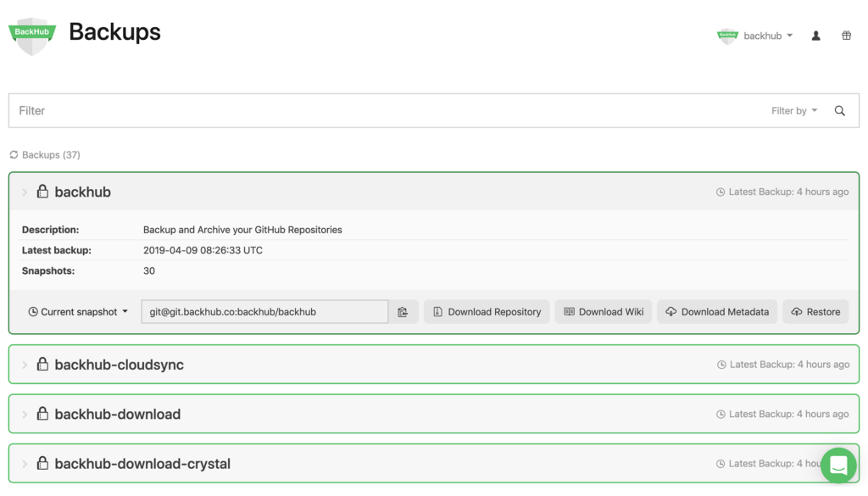This screenshot has height=496, width=868.
Task: Click clock icon on backhub-download-crystal row
Action: pyautogui.click(x=721, y=464)
